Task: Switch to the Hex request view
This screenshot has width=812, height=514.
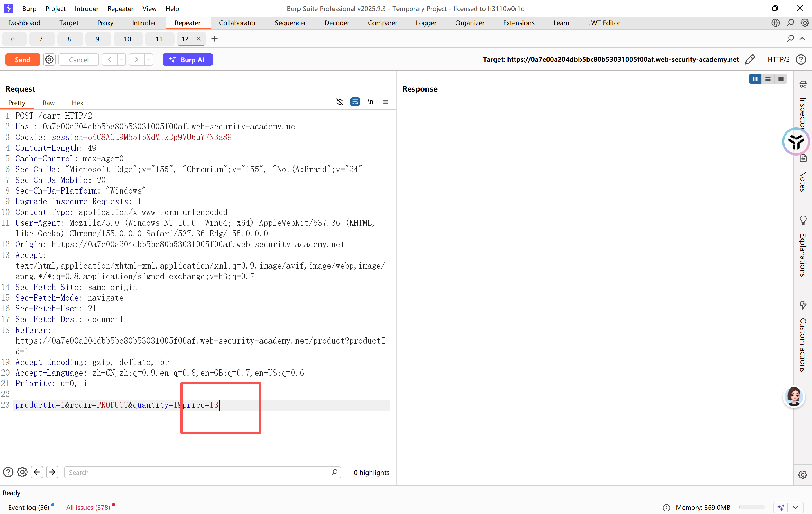Action: point(77,103)
